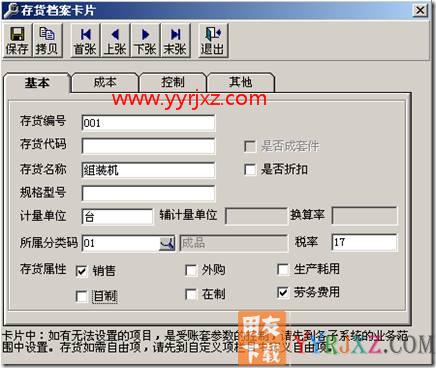Exit the card with 退出 icon

pyautogui.click(x=213, y=41)
